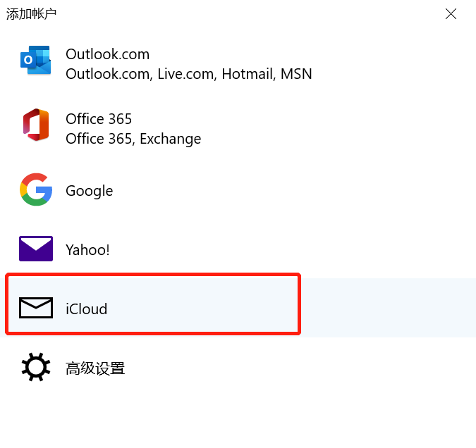Click the iCloud envelope icon
The height and width of the screenshot is (448, 476).
[x=36, y=308]
